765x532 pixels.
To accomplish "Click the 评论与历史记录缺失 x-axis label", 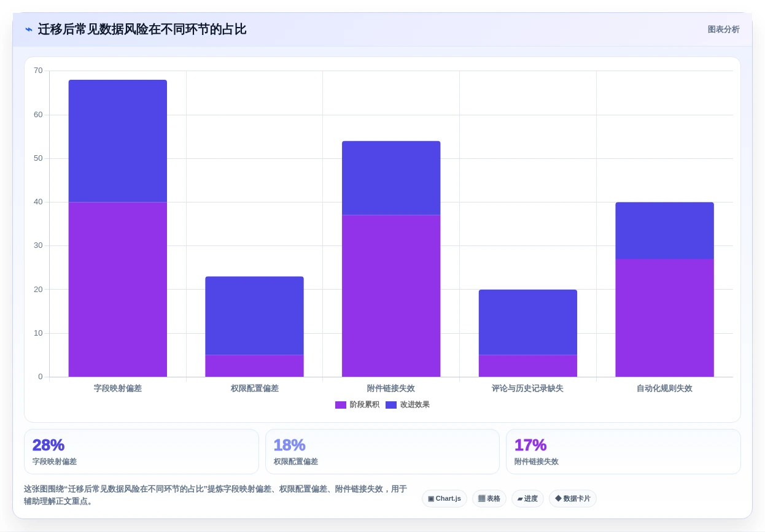I will [x=528, y=388].
